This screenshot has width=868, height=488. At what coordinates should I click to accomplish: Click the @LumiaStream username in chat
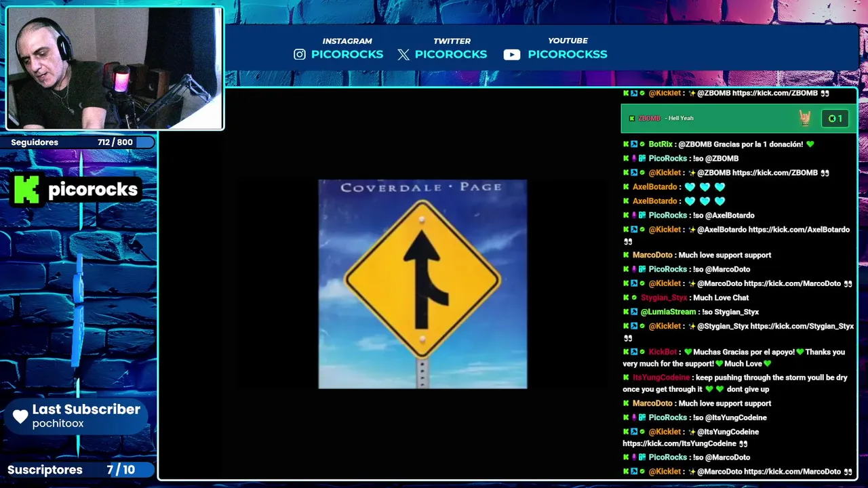pos(669,312)
